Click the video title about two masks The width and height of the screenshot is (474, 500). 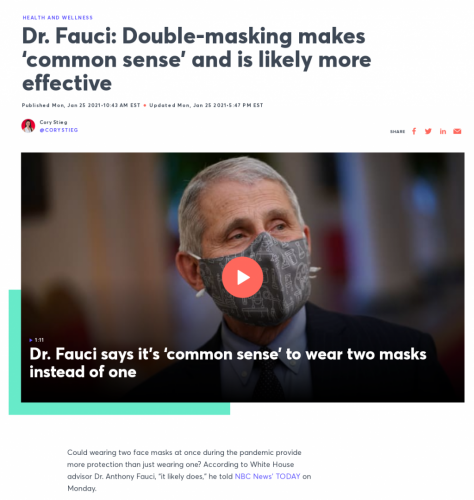pos(228,363)
